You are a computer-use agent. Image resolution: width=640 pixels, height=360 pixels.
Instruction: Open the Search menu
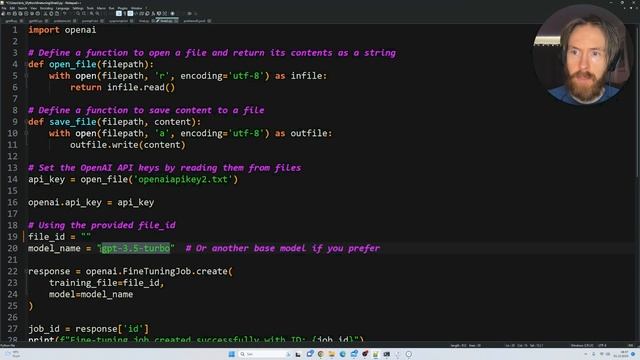pos(22,8)
